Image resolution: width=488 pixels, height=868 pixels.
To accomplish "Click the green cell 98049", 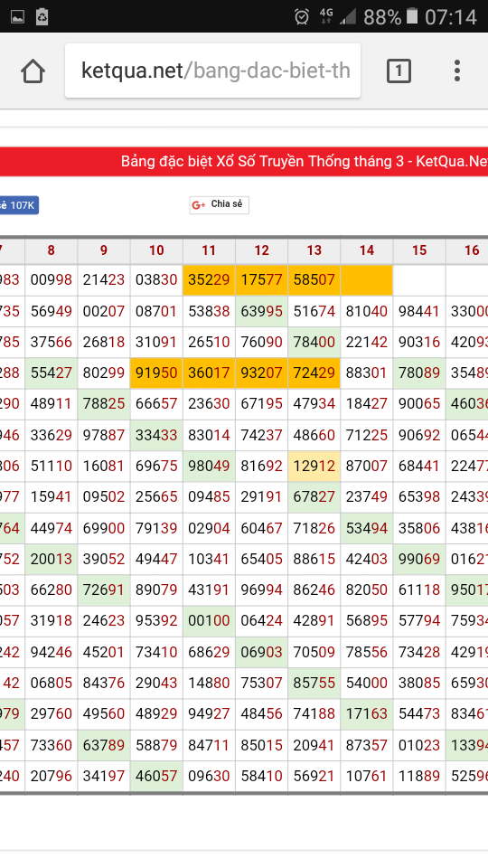I will [209, 467].
